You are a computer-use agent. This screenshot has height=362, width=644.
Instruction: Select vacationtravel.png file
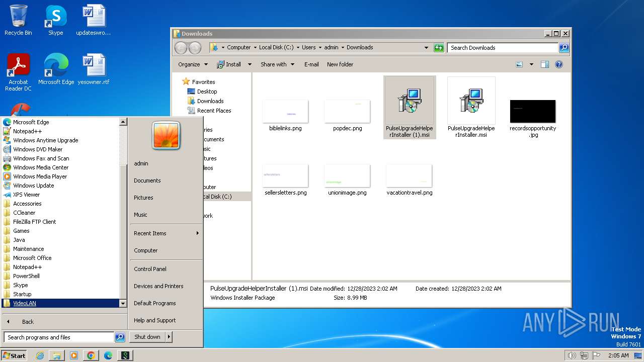click(410, 179)
